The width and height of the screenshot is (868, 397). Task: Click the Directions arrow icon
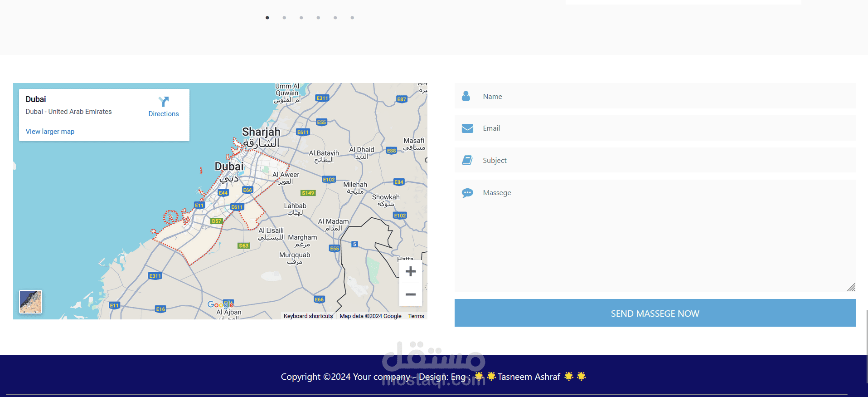point(164,102)
